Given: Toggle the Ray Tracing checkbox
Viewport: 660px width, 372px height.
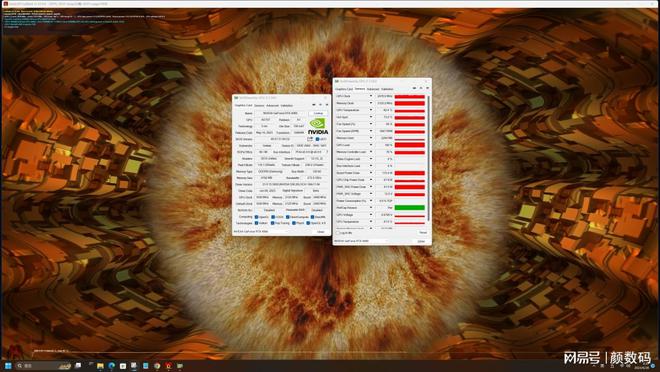Looking at the screenshot, I should (x=272, y=223).
